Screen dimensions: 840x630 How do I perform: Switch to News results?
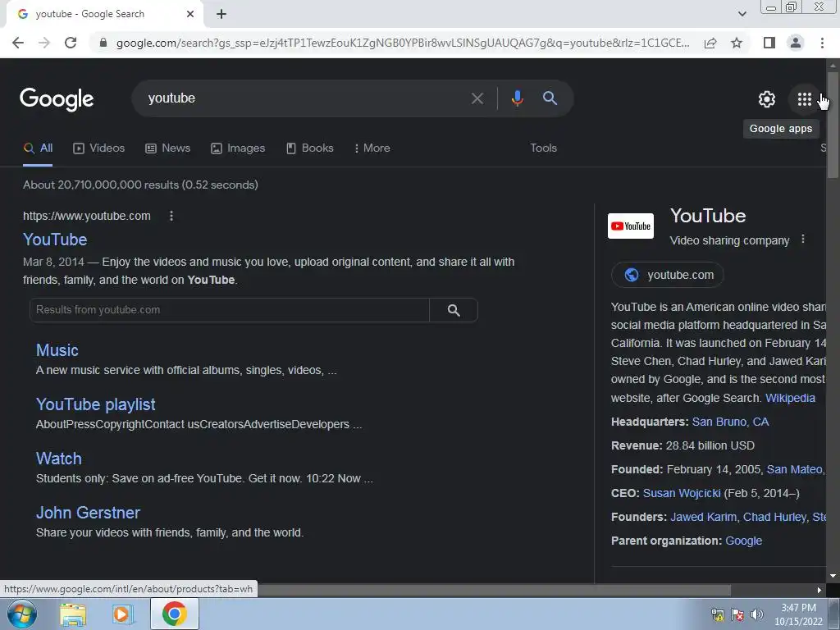click(167, 148)
